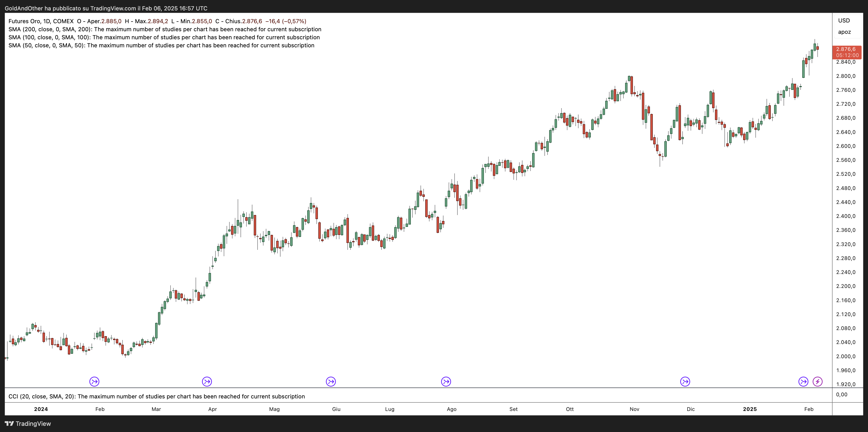Click the contract rollover icon near February 2025
The height and width of the screenshot is (432, 868).
803,381
